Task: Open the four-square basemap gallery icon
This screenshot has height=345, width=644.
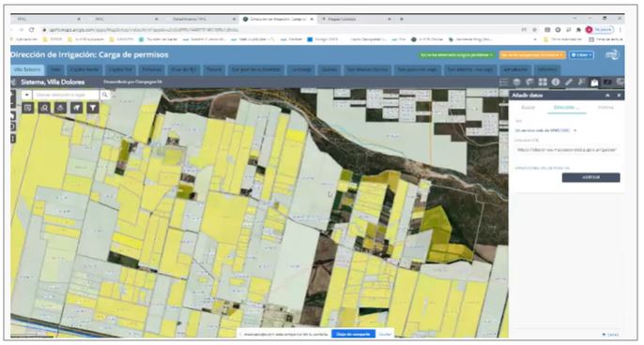Action: (x=543, y=82)
